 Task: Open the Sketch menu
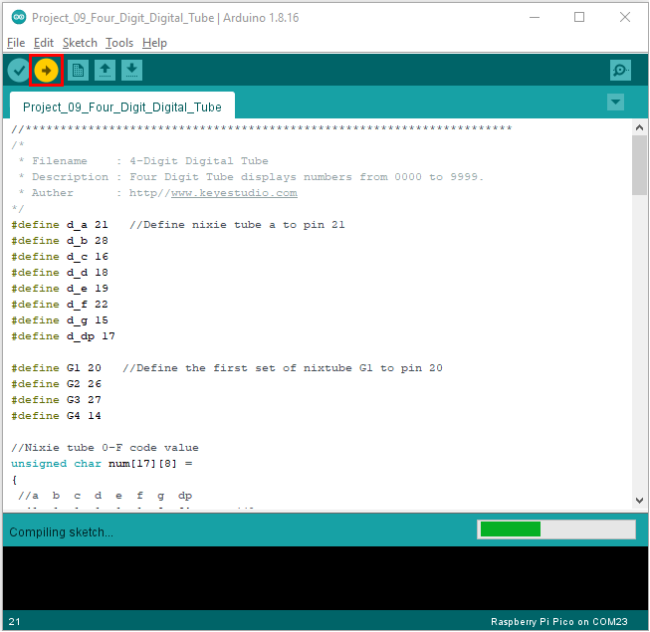tap(80, 43)
